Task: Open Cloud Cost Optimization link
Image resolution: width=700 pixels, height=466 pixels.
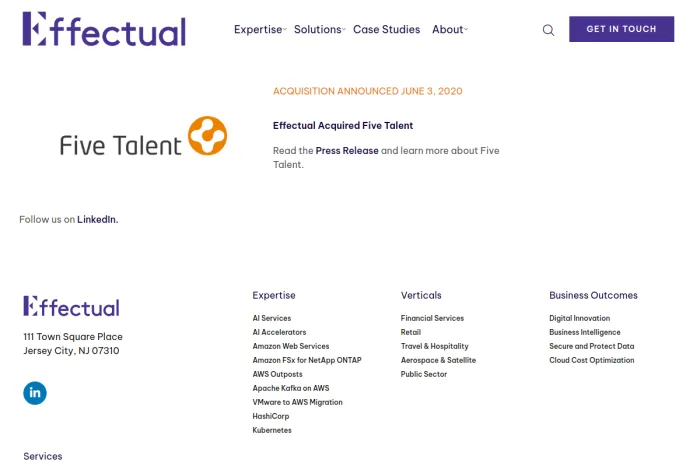Action: pyautogui.click(x=592, y=360)
